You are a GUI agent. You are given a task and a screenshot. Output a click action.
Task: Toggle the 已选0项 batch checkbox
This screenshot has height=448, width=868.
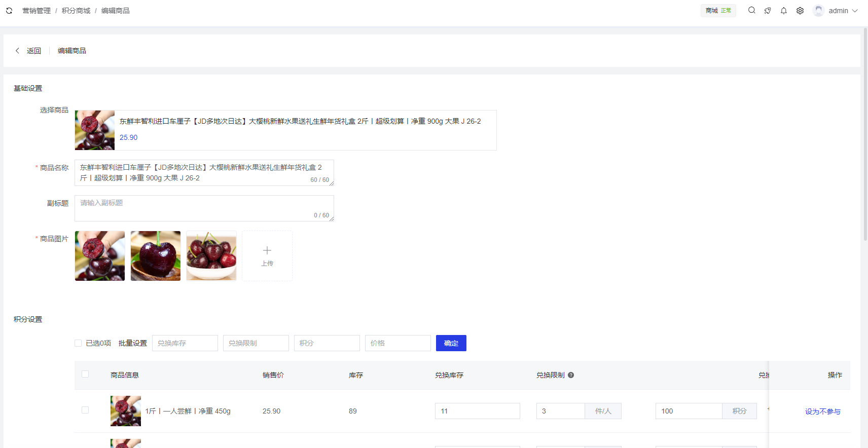(x=78, y=343)
